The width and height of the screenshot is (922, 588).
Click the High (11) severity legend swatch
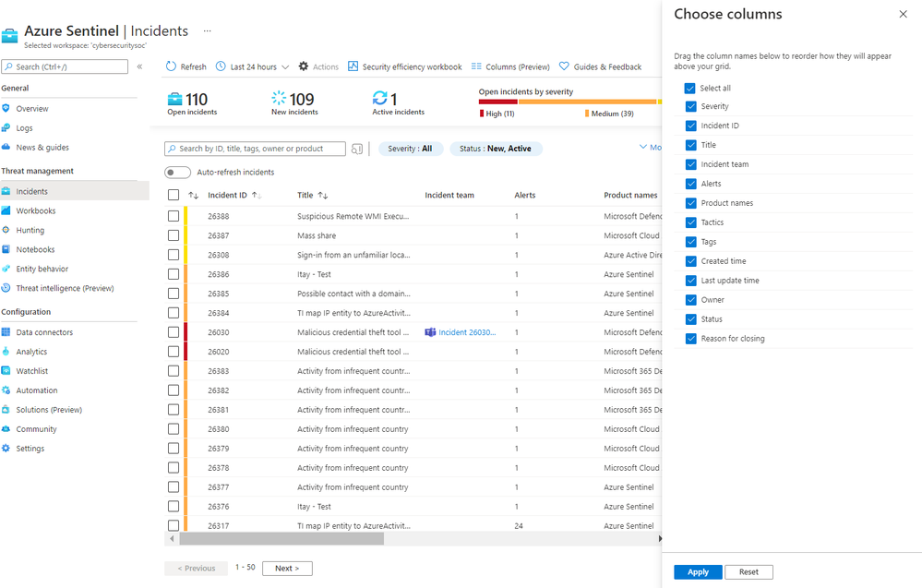click(482, 114)
